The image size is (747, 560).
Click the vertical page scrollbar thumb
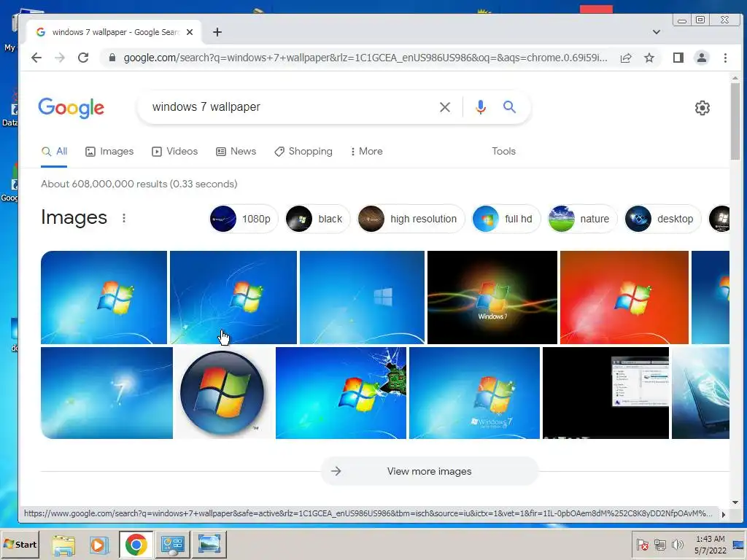click(x=735, y=121)
